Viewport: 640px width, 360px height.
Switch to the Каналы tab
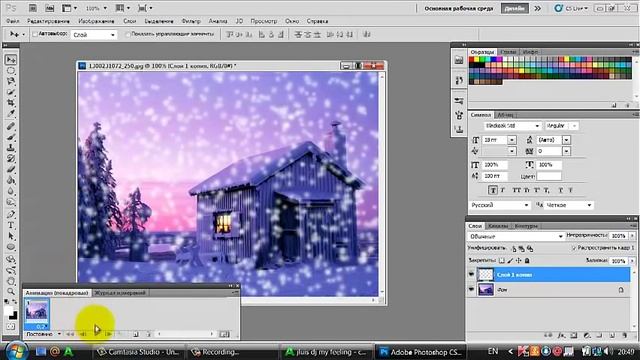coord(498,226)
